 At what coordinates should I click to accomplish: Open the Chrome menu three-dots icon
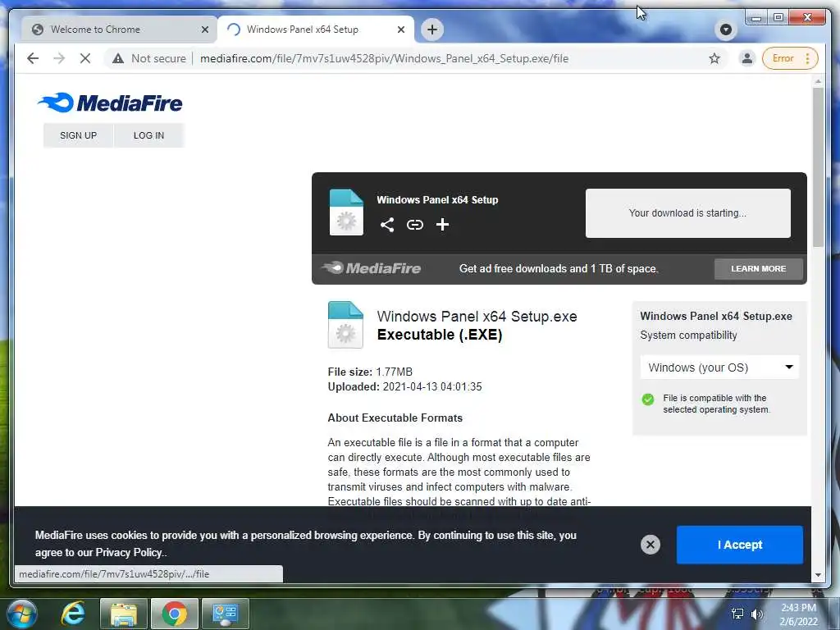point(807,58)
